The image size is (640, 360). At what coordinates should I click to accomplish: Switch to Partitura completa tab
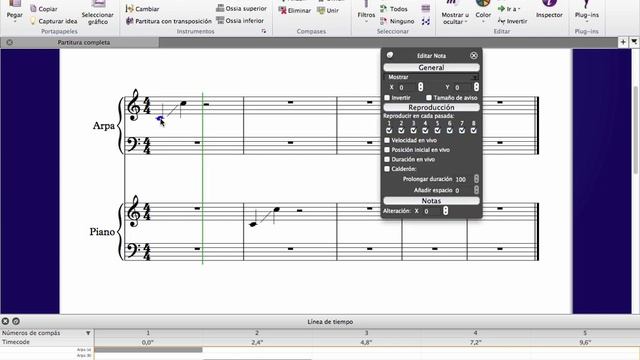(x=84, y=42)
